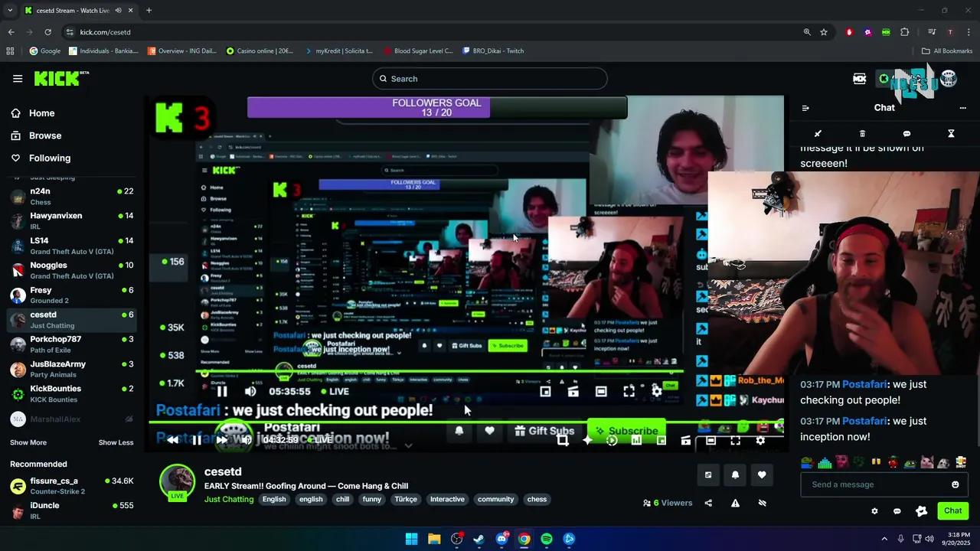Click the KICK logo
The image size is (980, 551).
pos(61,78)
